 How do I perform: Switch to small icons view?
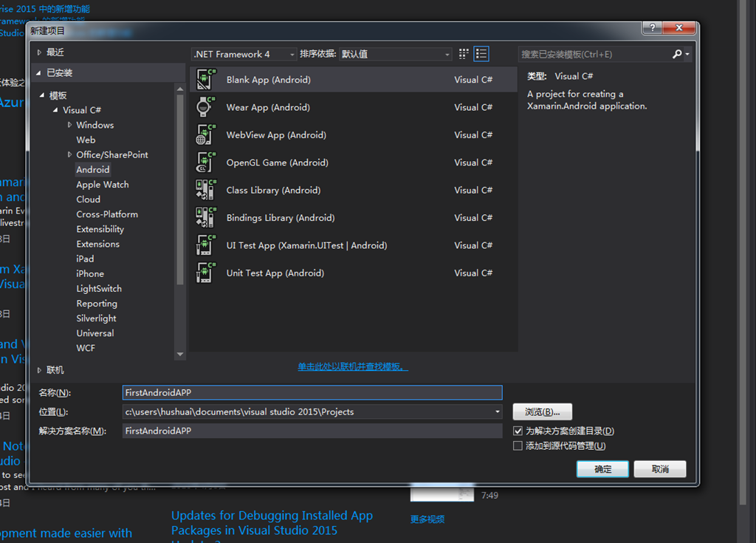tap(464, 54)
